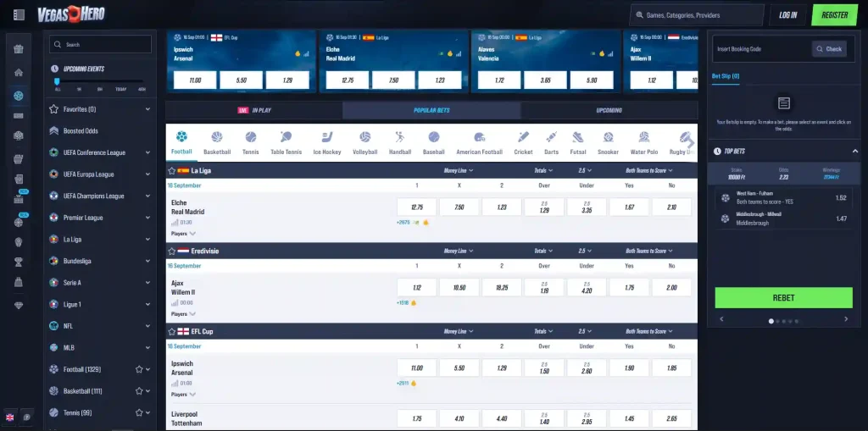Bet 12.75 on Elche in La Liga table
The image size is (868, 431).
(417, 207)
